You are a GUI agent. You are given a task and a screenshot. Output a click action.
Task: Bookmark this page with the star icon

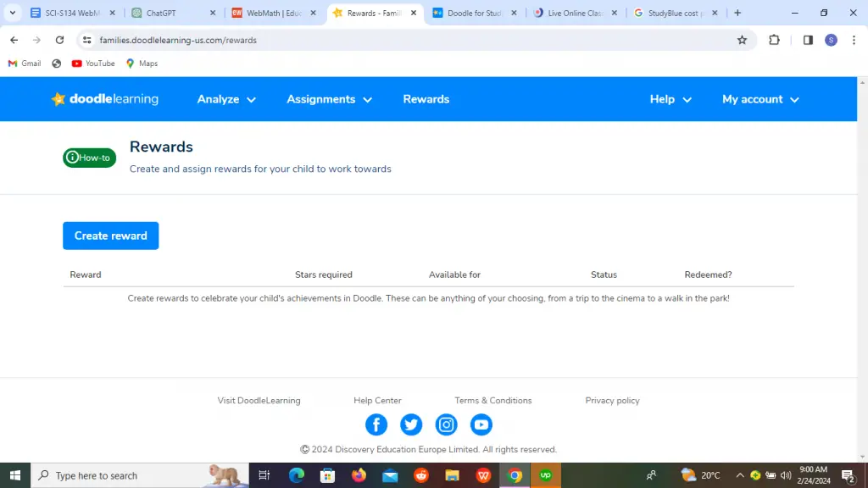click(x=742, y=40)
